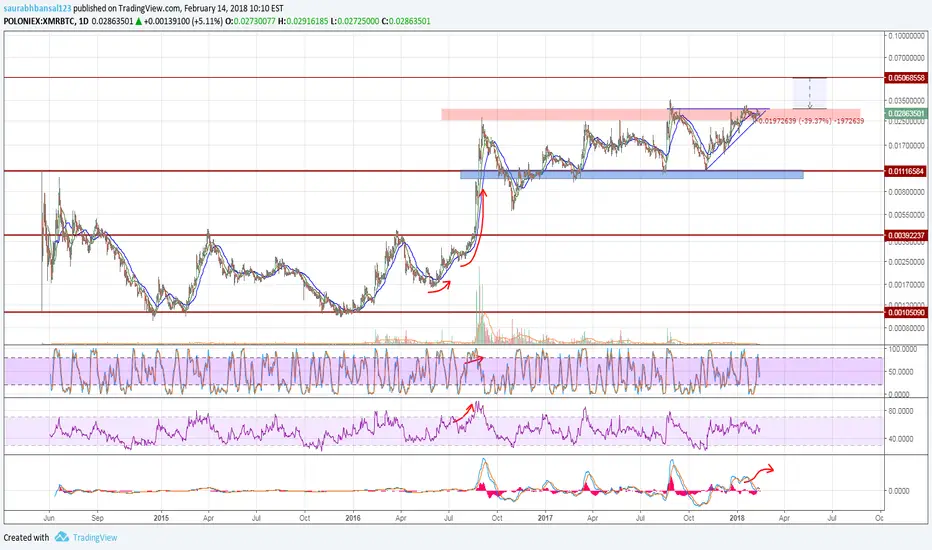
Task: Click the +0.00139100 (+5.11%) change value
Action: coord(183,21)
